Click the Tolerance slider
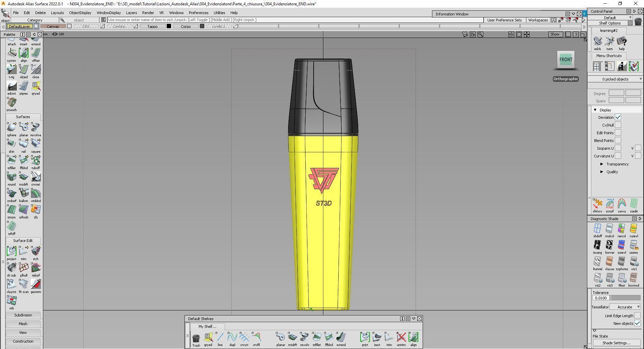The width and height of the screenshot is (644, 349). point(625,298)
